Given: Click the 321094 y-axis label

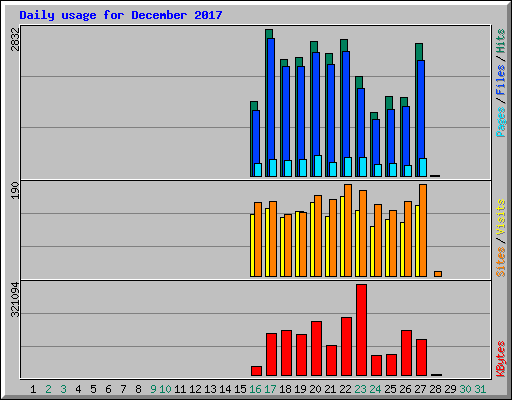Looking at the screenshot, I should coord(15,299).
